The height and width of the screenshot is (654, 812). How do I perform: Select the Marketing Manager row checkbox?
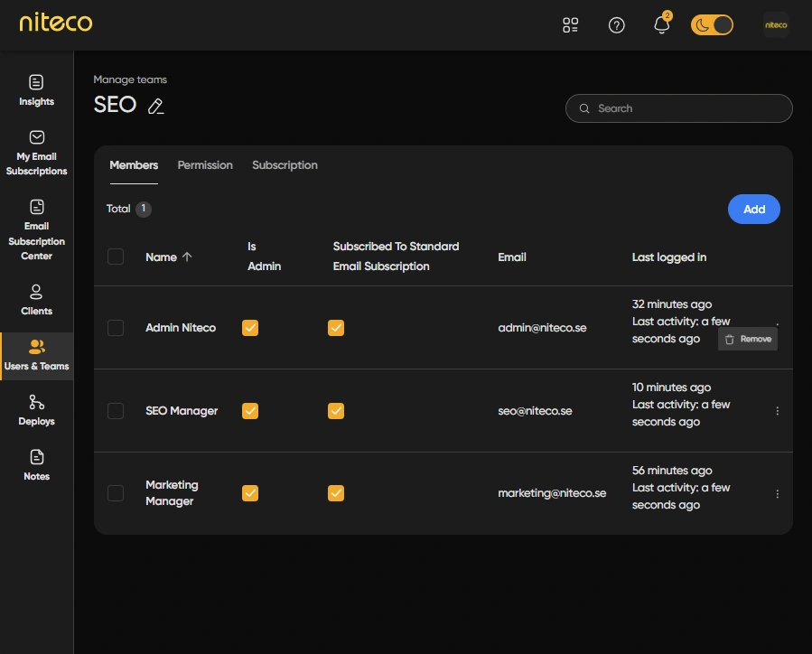[116, 493]
